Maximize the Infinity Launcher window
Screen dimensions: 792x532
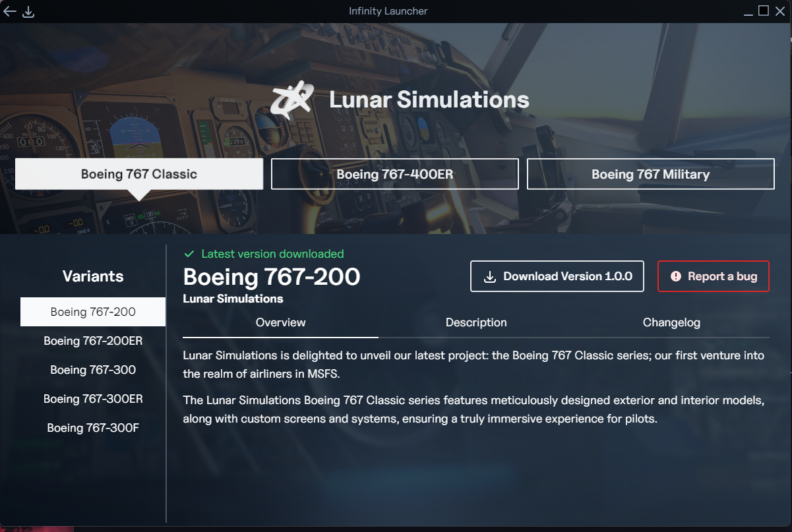[764, 11]
